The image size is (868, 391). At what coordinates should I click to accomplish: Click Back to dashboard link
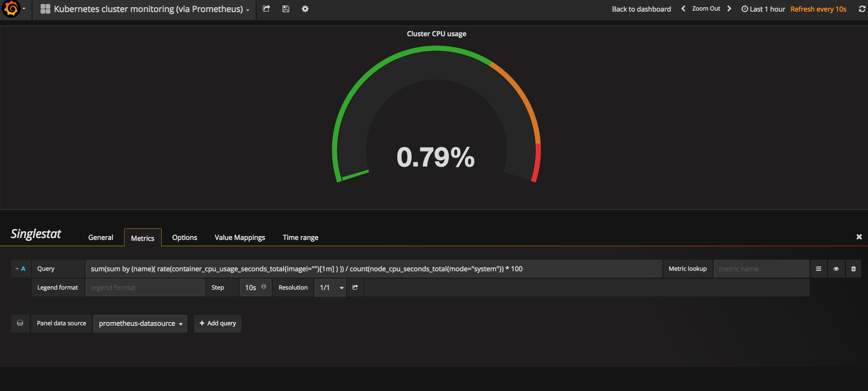point(641,9)
